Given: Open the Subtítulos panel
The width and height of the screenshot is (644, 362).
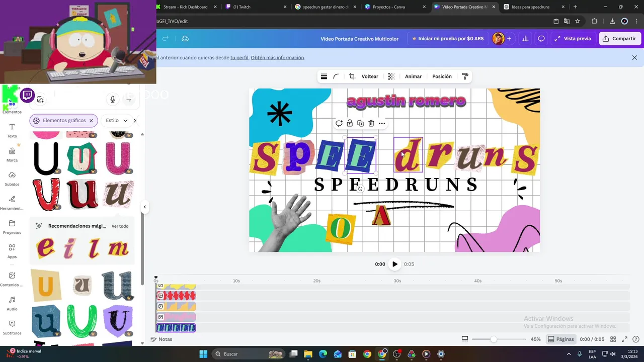Looking at the screenshot, I should click(12, 327).
